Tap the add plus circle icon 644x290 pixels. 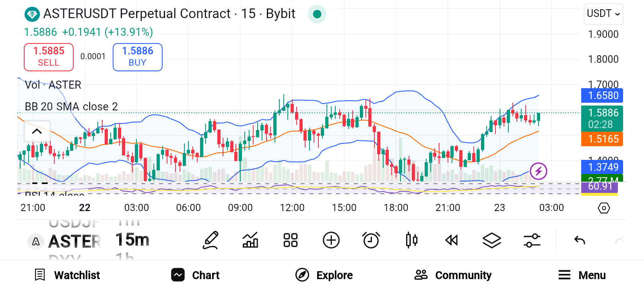click(331, 240)
